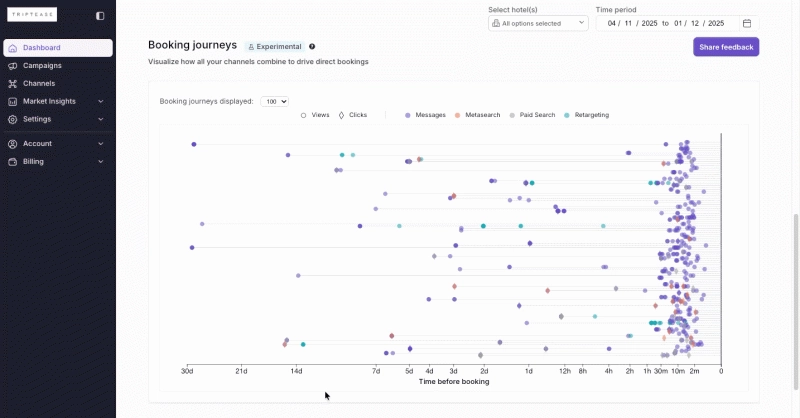The image size is (800, 418).
Task: Click the Market Insights chart icon
Action: click(13, 102)
